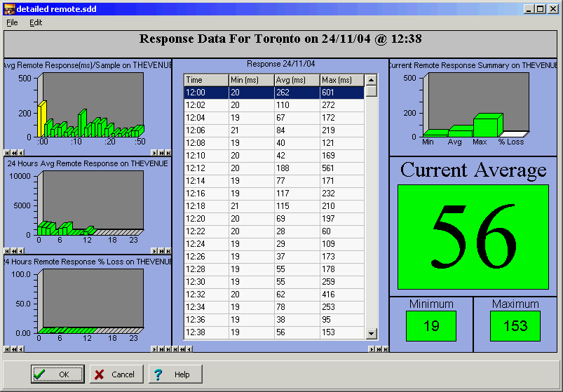563x392 pixels.
Task: Step forward one in 24 Hours Avg Remote Response chart
Action: (x=154, y=250)
